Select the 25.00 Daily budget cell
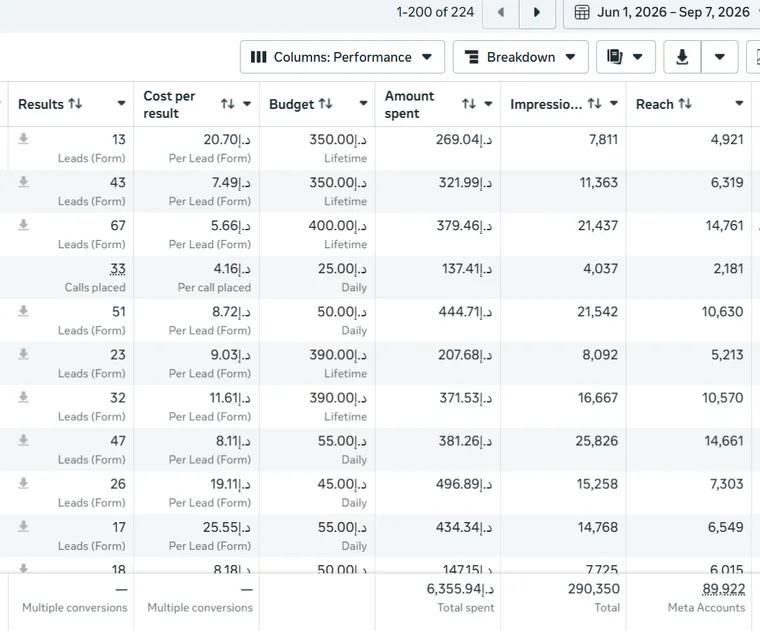Viewport: 760px width, 631px height. [317, 278]
